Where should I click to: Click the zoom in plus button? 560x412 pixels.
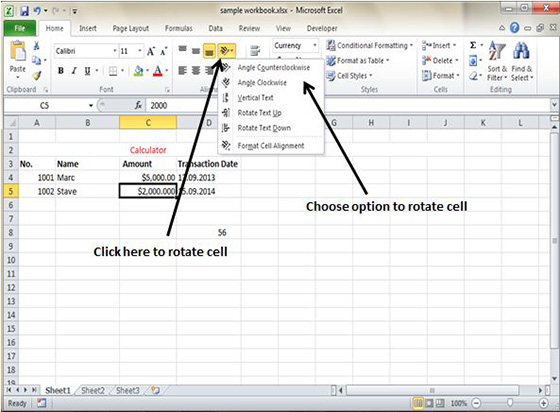click(x=544, y=403)
